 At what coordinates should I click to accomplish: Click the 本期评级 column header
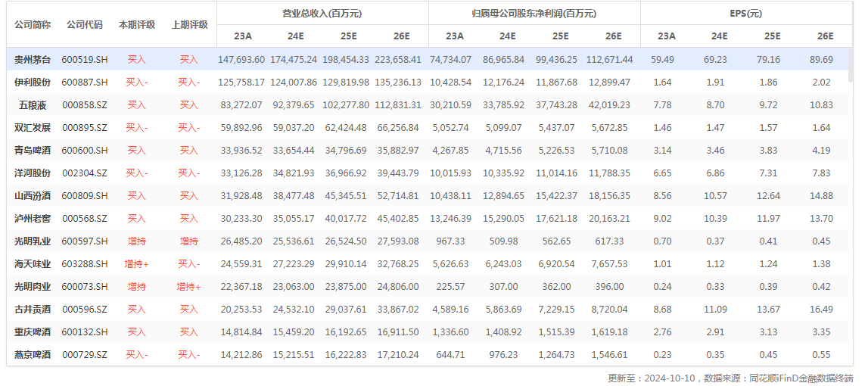point(137,24)
